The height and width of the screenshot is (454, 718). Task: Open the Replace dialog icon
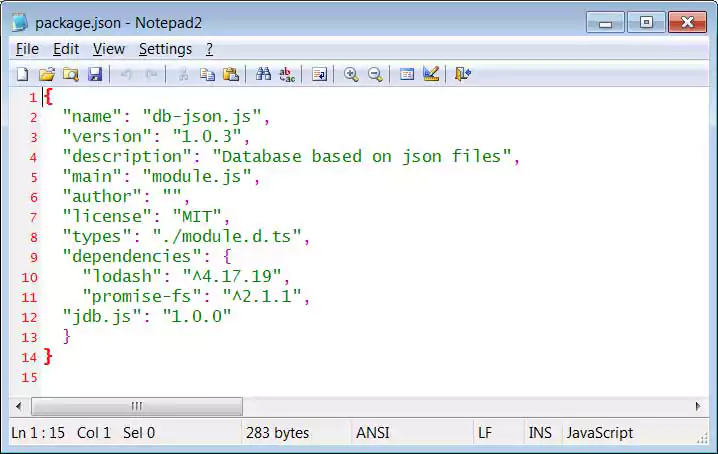[287, 74]
